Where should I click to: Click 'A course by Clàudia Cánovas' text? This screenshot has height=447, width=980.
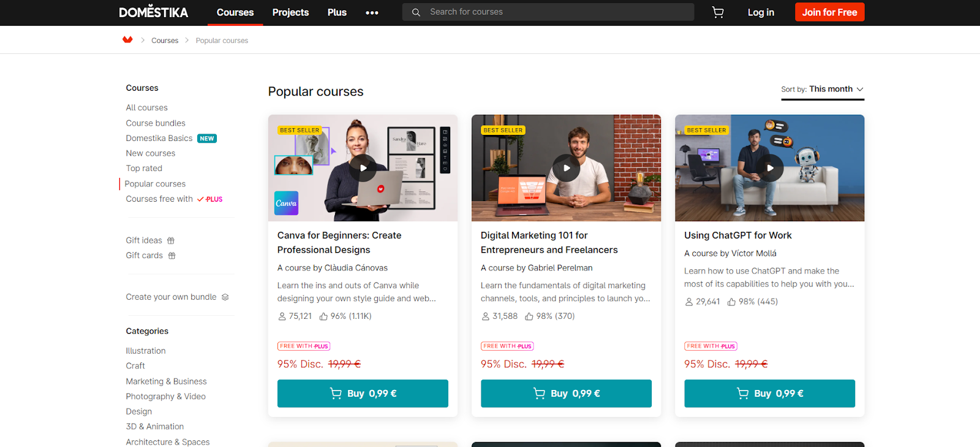pyautogui.click(x=333, y=268)
